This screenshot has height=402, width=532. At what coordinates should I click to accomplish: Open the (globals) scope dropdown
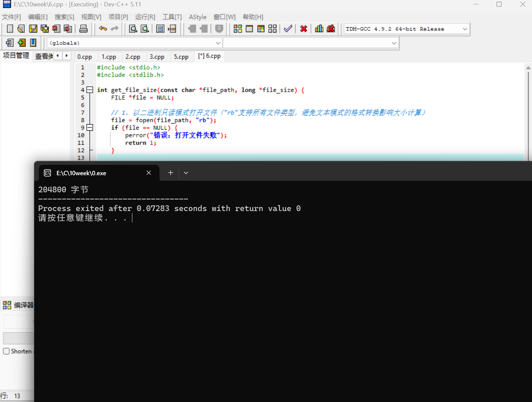[x=218, y=43]
